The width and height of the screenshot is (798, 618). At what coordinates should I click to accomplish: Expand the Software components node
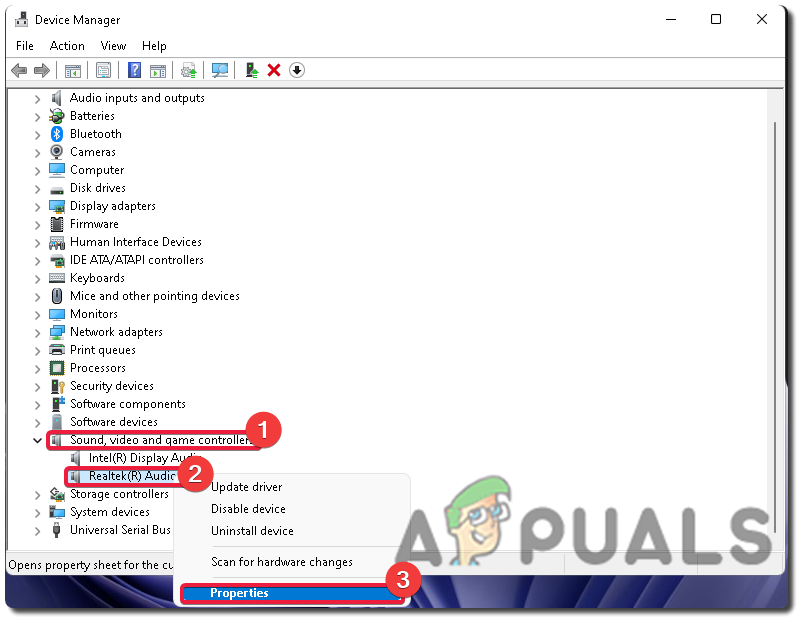(x=37, y=405)
